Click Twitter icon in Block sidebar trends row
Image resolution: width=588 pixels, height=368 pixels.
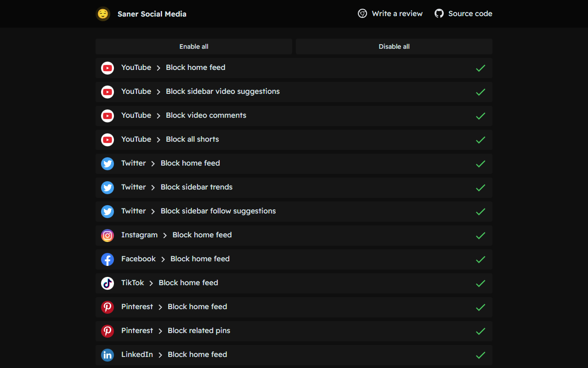tap(107, 188)
